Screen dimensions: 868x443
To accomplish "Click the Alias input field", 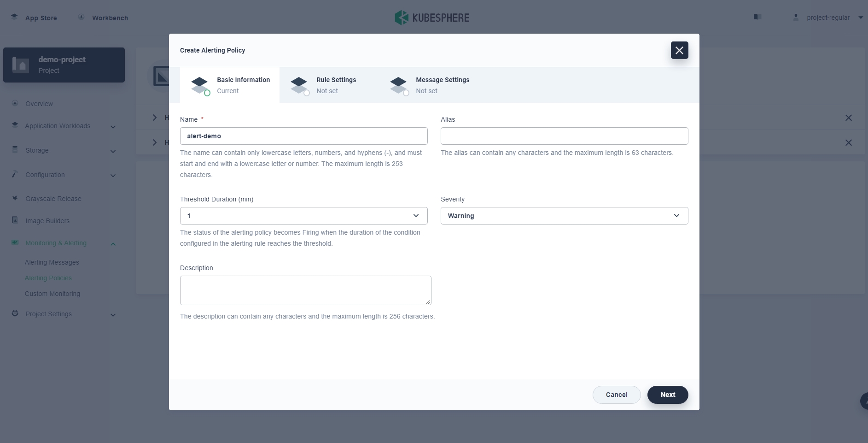I will 564,136.
